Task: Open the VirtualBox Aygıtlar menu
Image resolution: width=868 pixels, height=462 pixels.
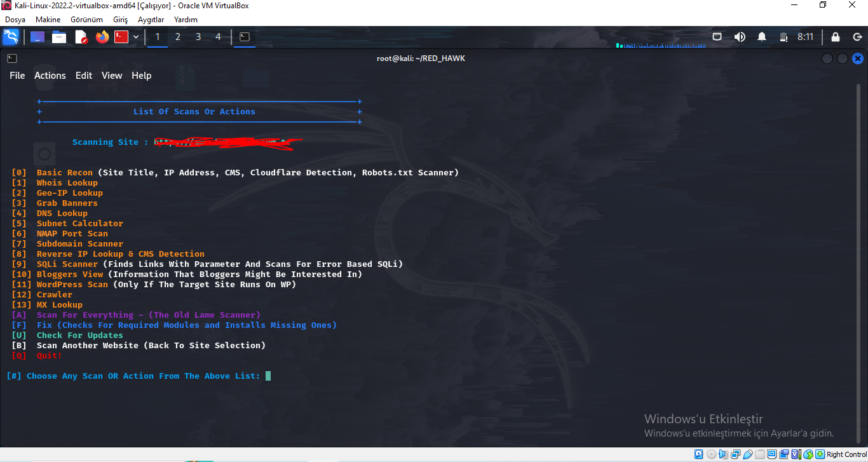Action: [x=151, y=20]
